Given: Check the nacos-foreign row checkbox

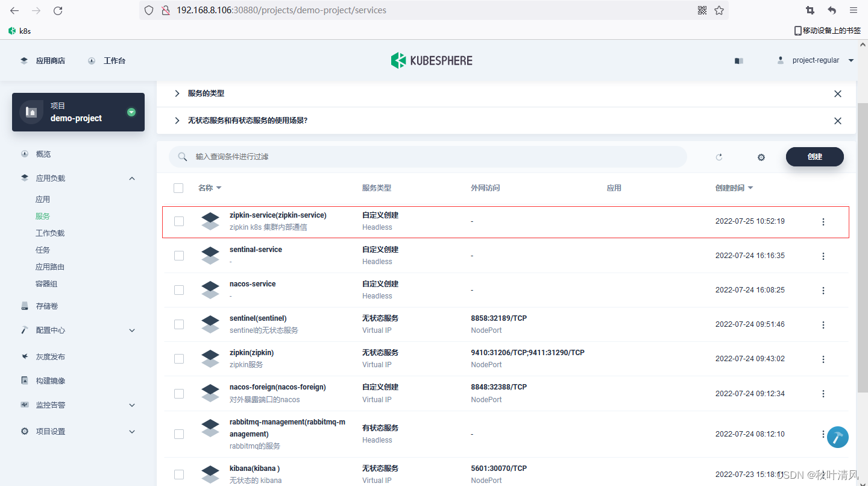Looking at the screenshot, I should [179, 394].
